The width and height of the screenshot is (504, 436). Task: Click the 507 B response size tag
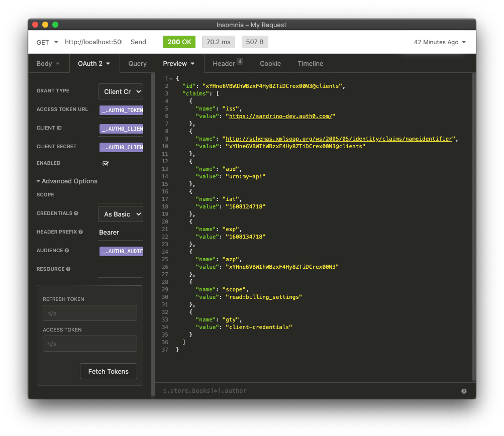click(255, 42)
